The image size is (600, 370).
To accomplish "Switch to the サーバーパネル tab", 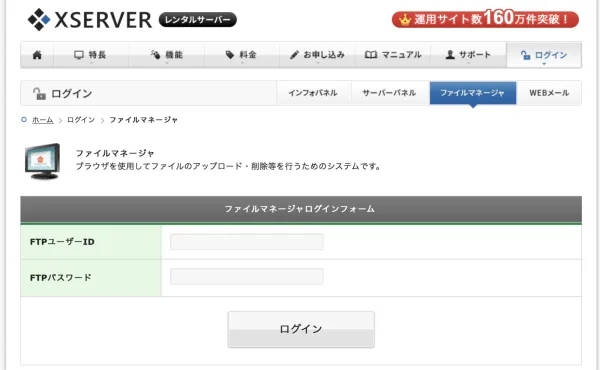I will point(389,93).
